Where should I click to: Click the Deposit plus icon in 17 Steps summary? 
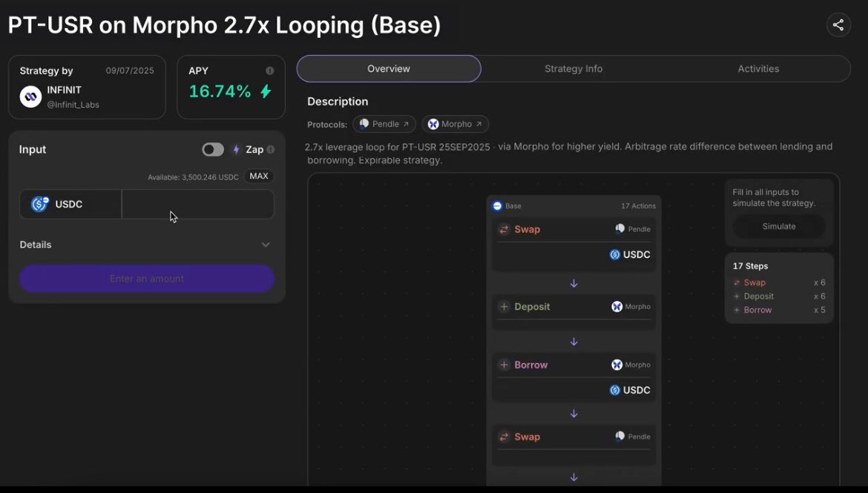[x=736, y=296]
